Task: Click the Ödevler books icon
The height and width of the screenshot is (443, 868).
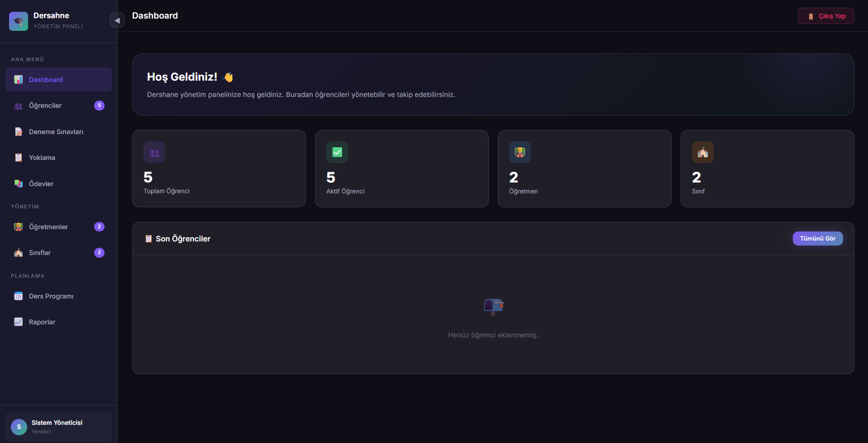Action: click(18, 184)
